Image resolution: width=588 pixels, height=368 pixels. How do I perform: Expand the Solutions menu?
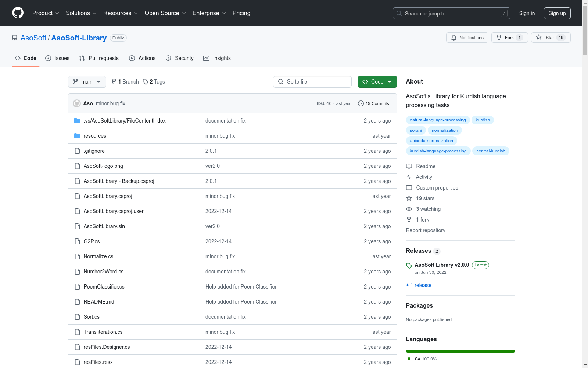click(x=81, y=13)
